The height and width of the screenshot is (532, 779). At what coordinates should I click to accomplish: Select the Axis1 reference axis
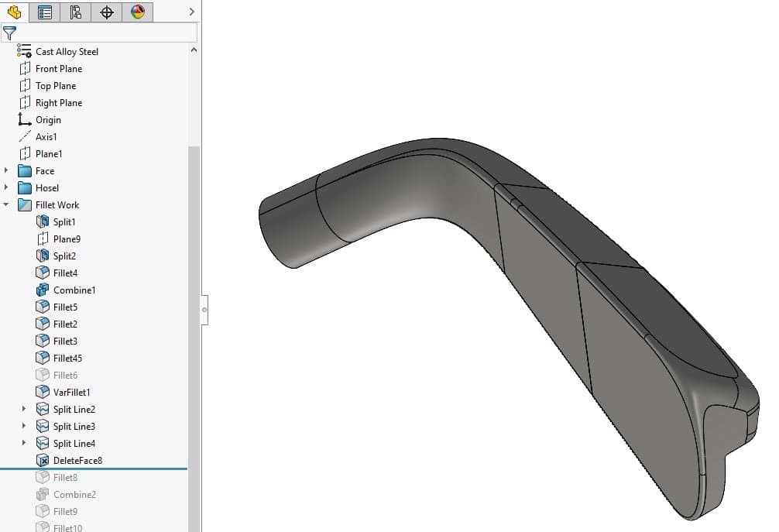pos(46,137)
